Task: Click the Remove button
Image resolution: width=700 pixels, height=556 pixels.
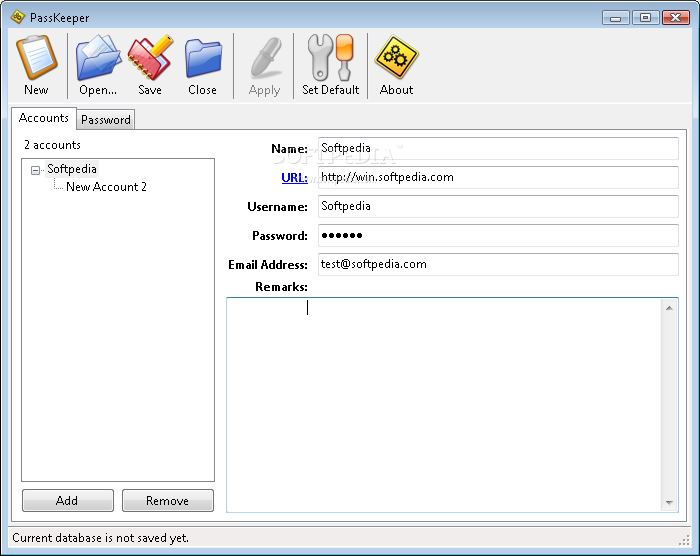Action: coord(168,500)
